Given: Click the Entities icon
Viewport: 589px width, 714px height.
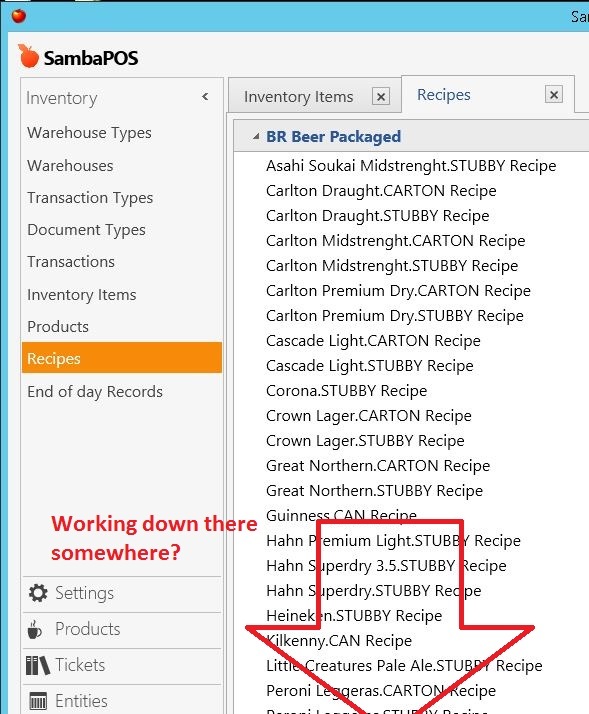Looking at the screenshot, I should point(37,700).
